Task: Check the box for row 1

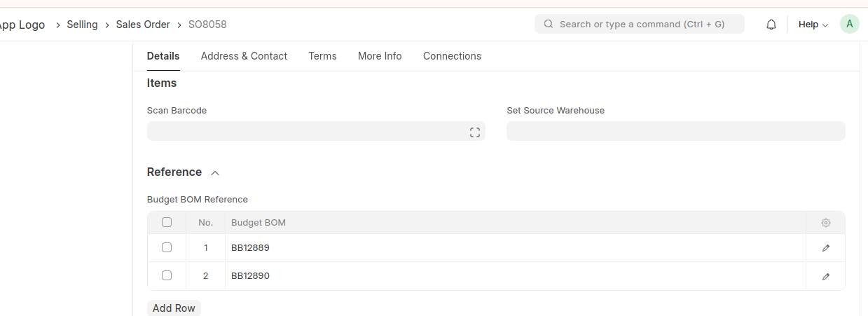Action: pos(167,247)
